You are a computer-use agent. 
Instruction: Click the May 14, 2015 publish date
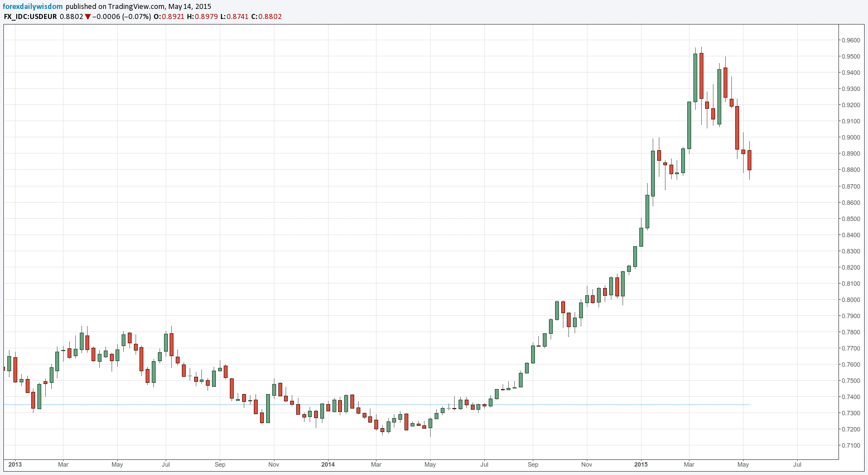click(190, 7)
